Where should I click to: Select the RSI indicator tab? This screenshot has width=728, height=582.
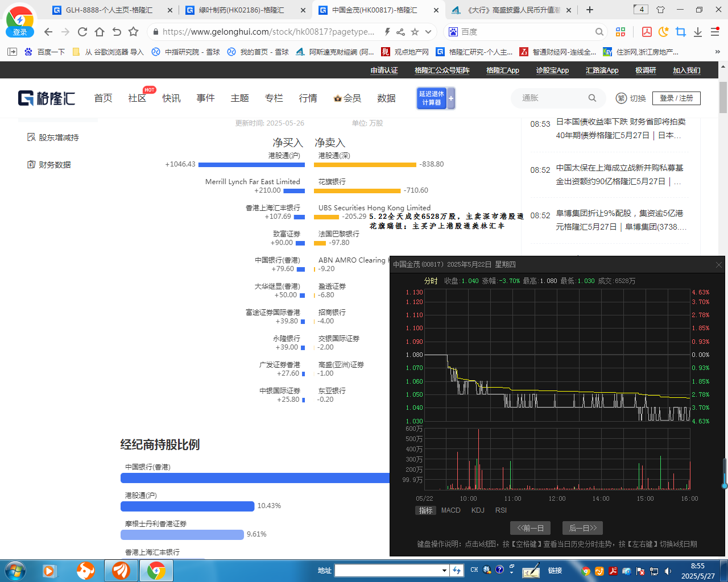click(x=500, y=510)
